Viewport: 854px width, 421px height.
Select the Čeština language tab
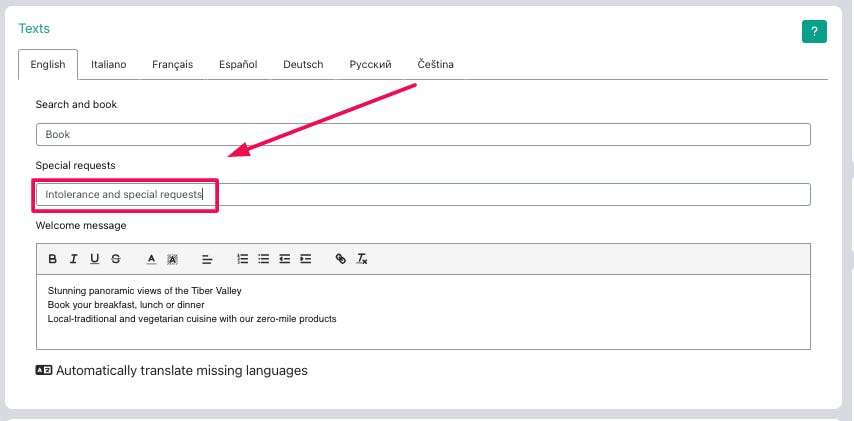pyautogui.click(x=436, y=65)
